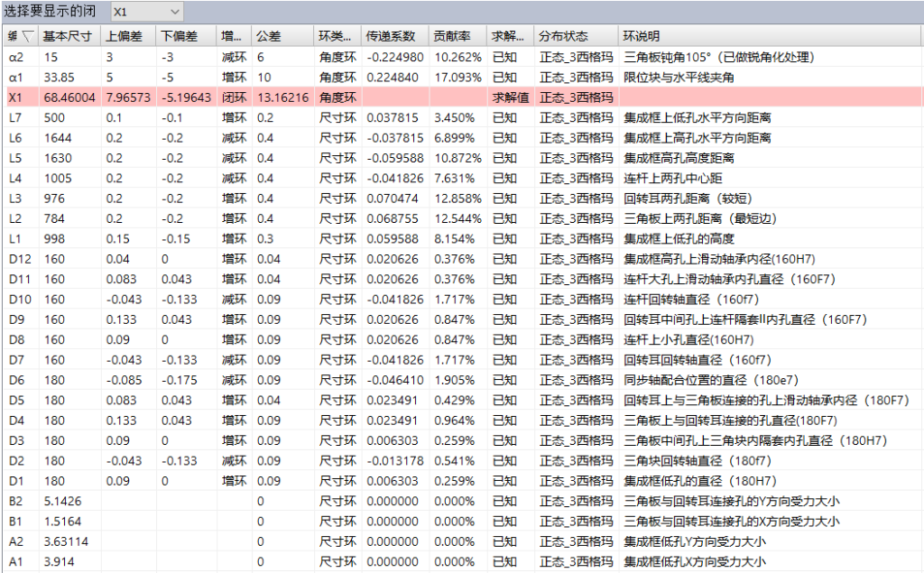The height and width of the screenshot is (573, 924).
Task: Click the 传递系数 column header
Action: (x=391, y=37)
